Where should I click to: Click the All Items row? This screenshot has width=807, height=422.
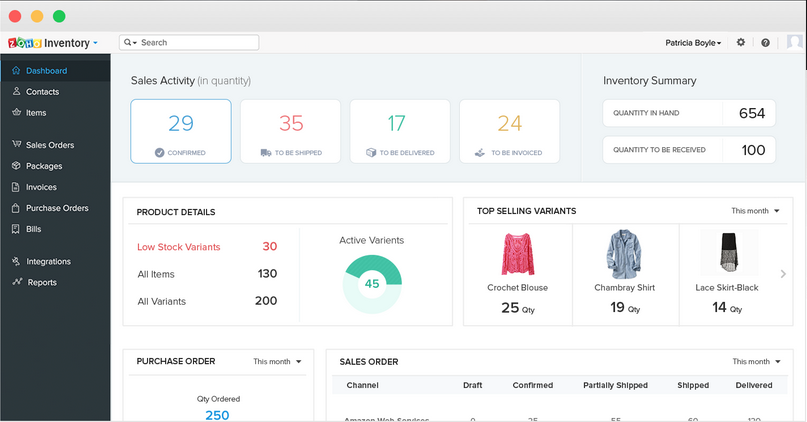tap(207, 274)
